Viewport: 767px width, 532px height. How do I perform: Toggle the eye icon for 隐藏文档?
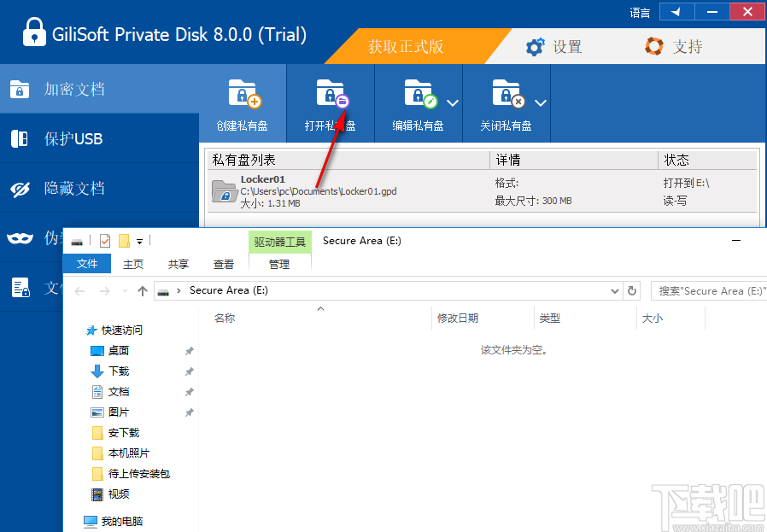click(19, 189)
